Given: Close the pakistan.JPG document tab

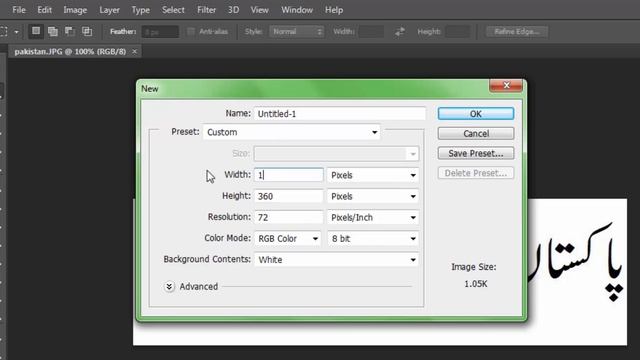Looking at the screenshot, I should (x=134, y=51).
